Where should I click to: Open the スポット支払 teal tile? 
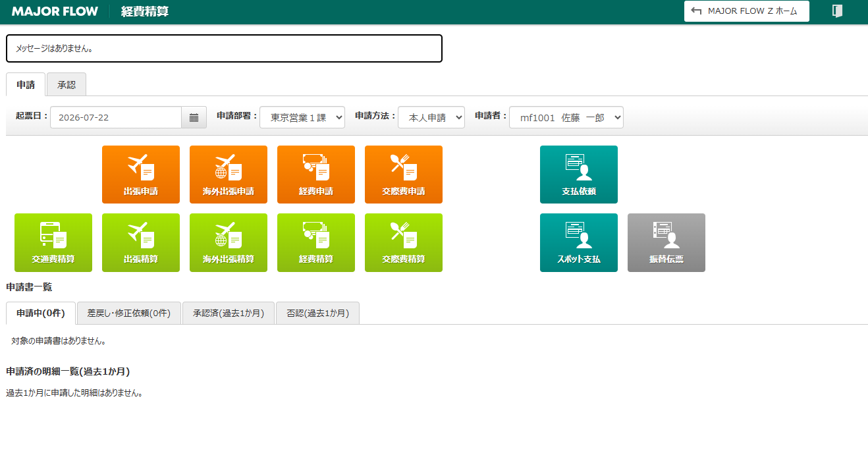tap(579, 242)
